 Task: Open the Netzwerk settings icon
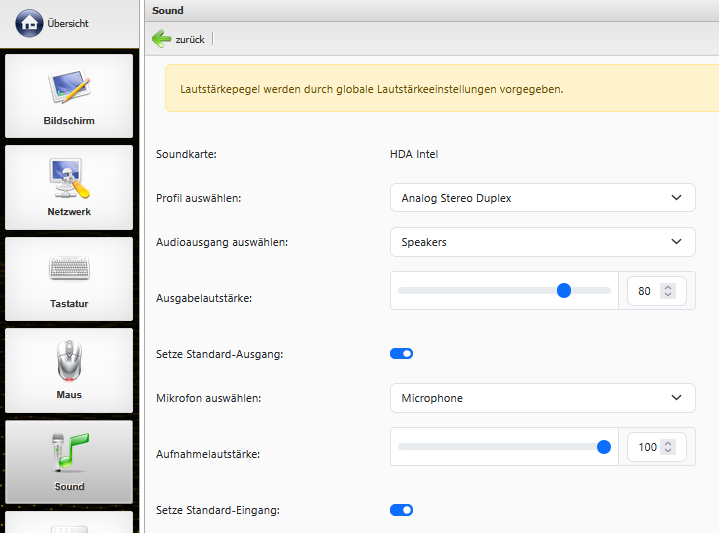coord(69,180)
